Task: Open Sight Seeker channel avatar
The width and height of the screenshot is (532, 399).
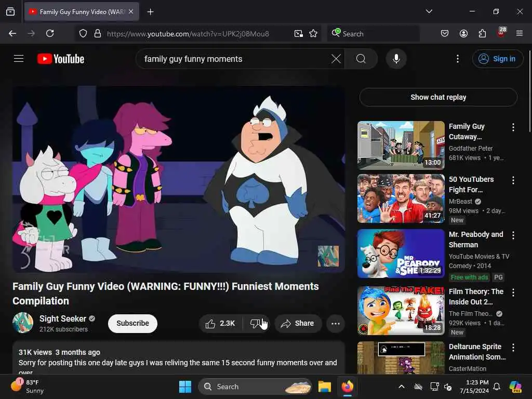Action: click(x=23, y=323)
